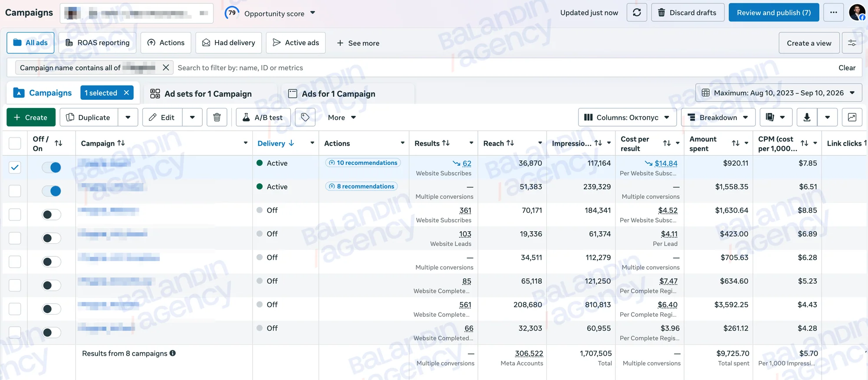Expand the Opportunity score dropdown

click(x=312, y=13)
